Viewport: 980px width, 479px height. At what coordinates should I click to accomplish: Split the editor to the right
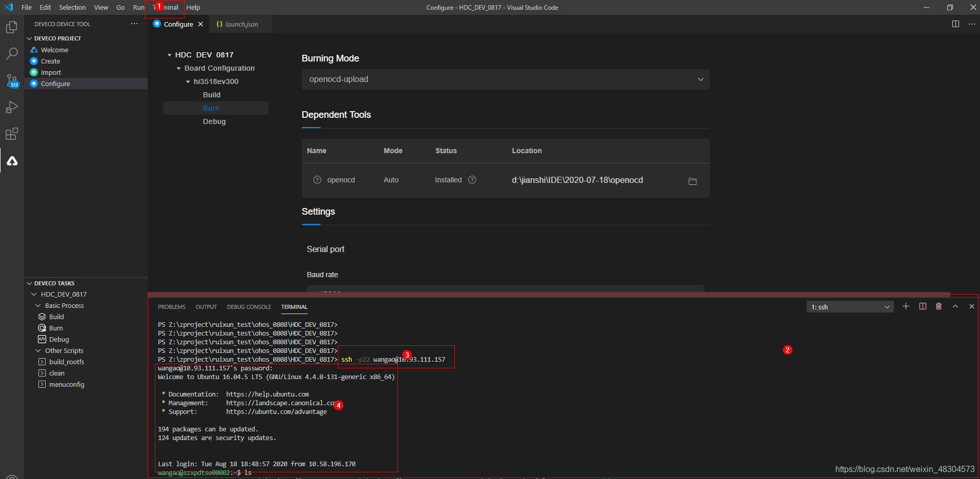coord(955,24)
